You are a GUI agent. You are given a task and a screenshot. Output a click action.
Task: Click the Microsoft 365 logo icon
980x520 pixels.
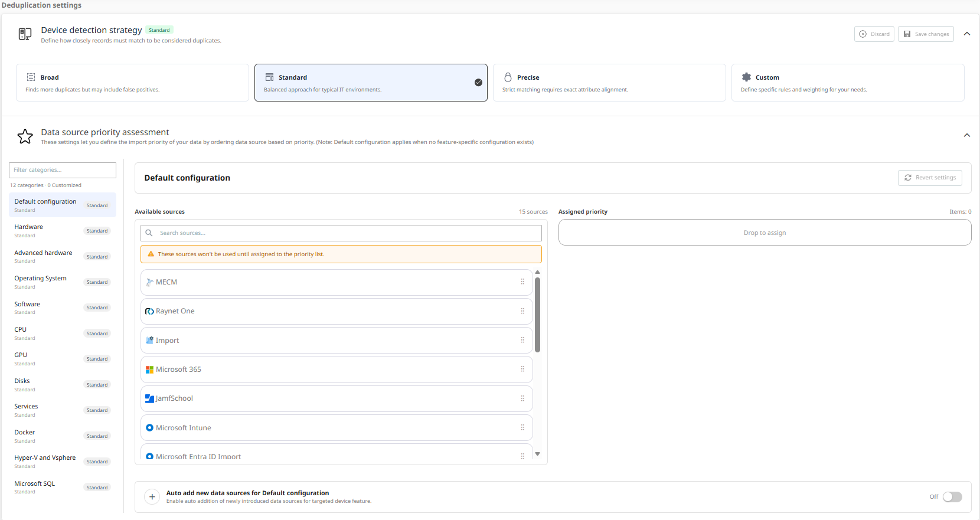pos(149,369)
